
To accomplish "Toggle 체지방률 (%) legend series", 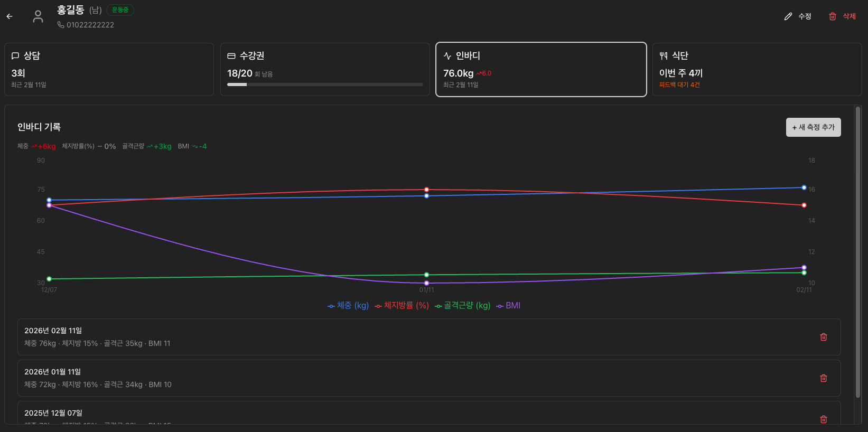I will [x=402, y=306].
